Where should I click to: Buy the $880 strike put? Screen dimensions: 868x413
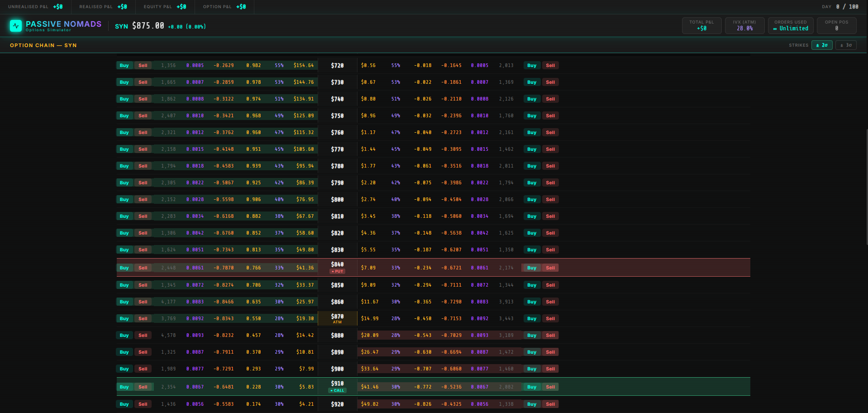[532, 336]
